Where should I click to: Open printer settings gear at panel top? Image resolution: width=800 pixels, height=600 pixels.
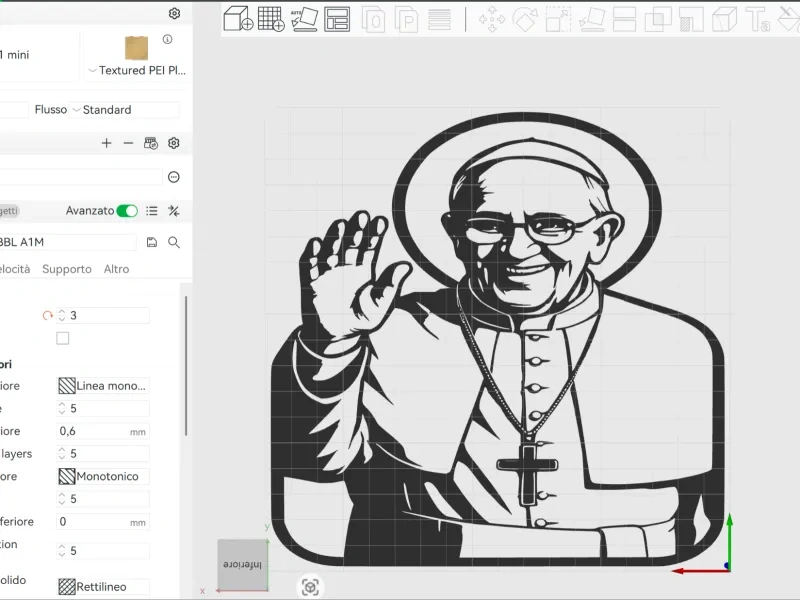click(174, 13)
